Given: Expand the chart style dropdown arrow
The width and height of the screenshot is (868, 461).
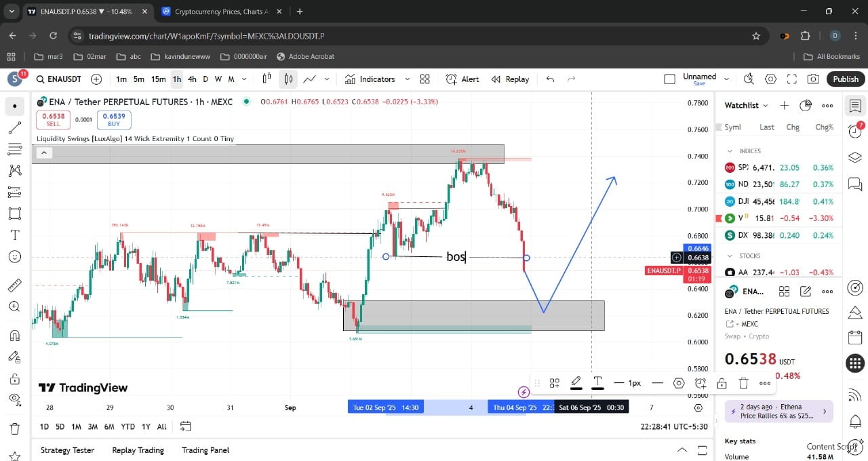Looking at the screenshot, I should [327, 79].
